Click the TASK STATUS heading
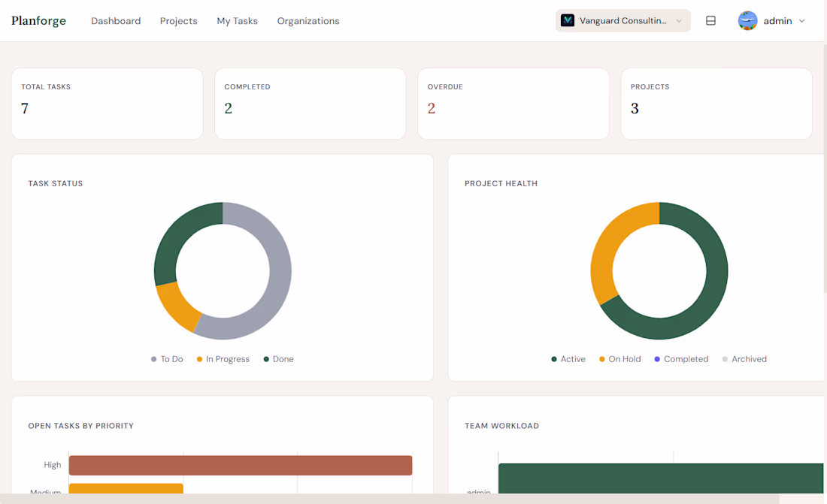Image resolution: width=827 pixels, height=504 pixels. 56,183
